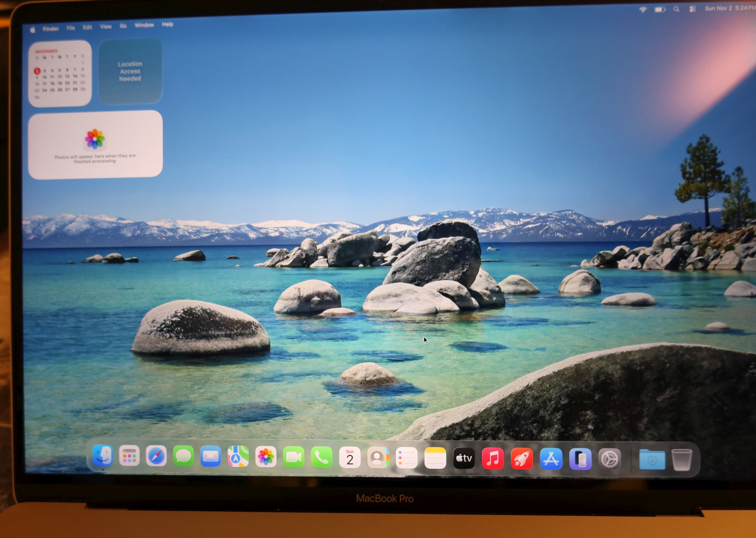Open the Maps app icon

(x=238, y=457)
